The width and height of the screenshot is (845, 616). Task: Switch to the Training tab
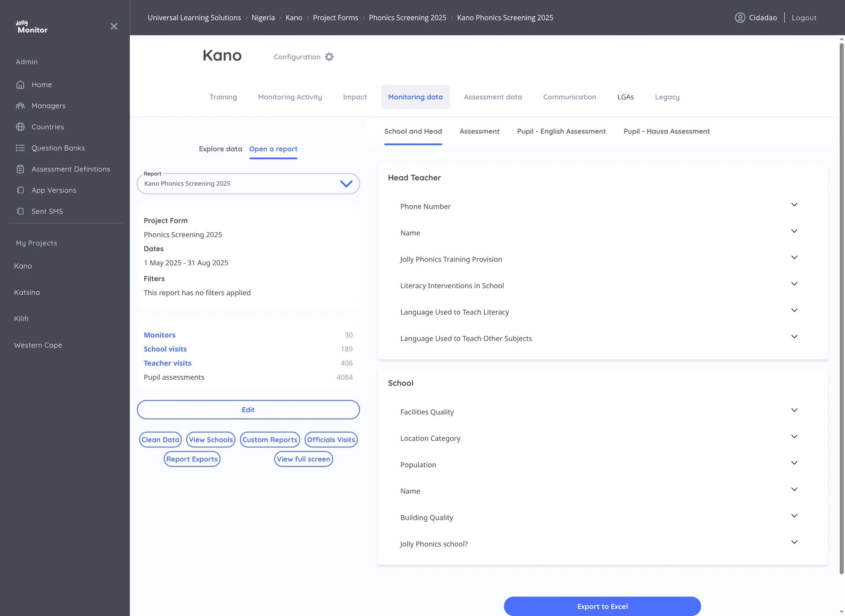click(x=223, y=97)
